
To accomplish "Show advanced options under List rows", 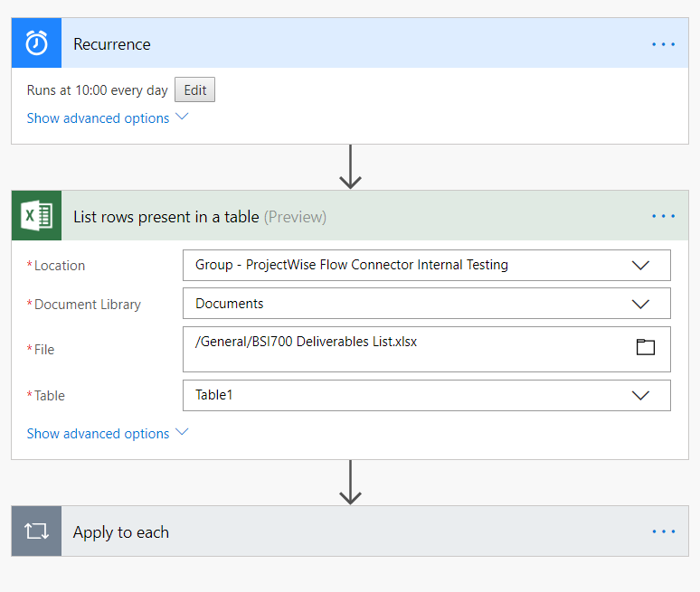I will click(x=98, y=434).
